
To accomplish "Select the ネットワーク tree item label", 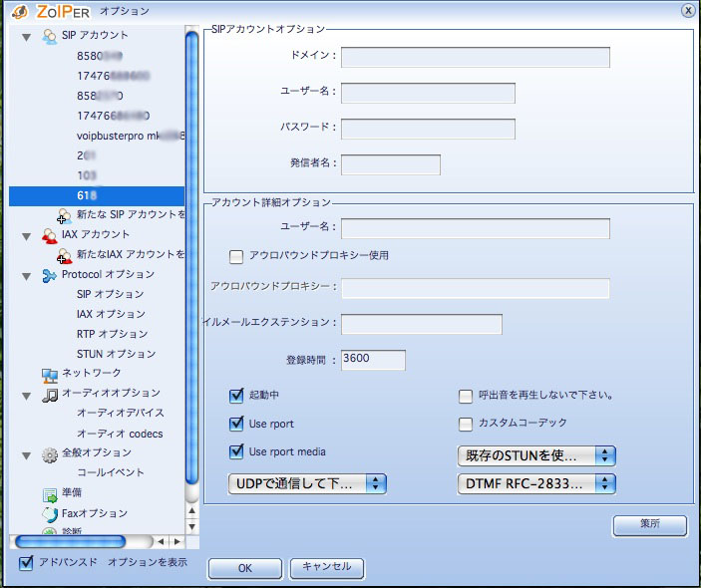I will coord(91,373).
